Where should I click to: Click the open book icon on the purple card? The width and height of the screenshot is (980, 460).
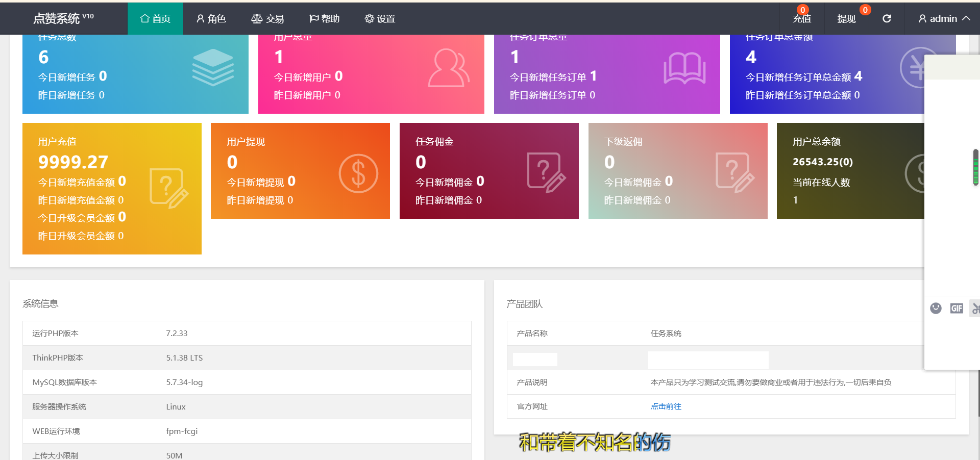684,68
